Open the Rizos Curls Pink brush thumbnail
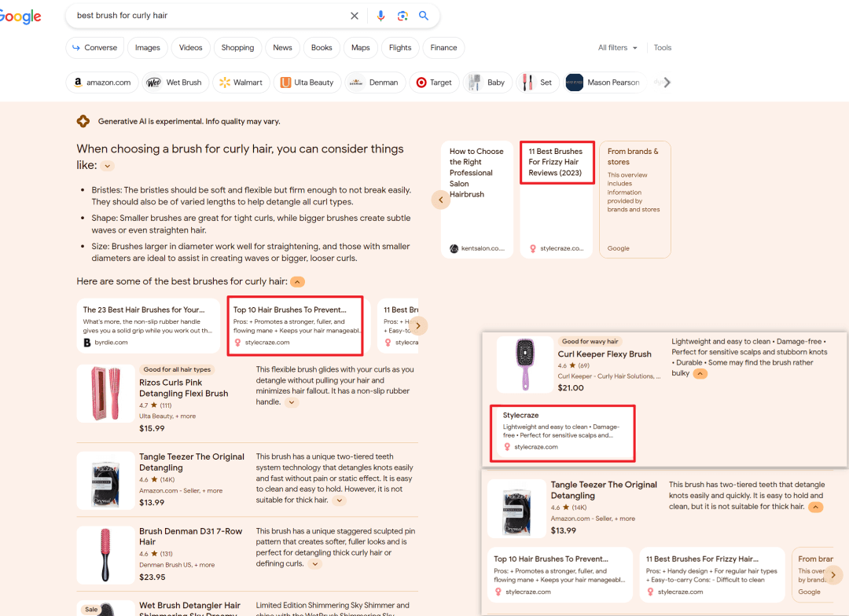 pyautogui.click(x=105, y=394)
